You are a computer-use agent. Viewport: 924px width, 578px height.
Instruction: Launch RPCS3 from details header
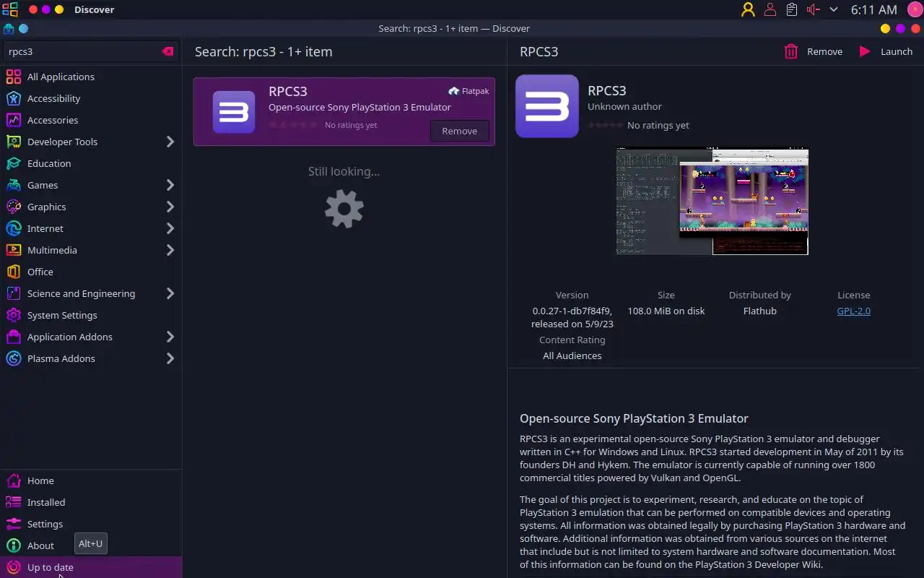(886, 51)
